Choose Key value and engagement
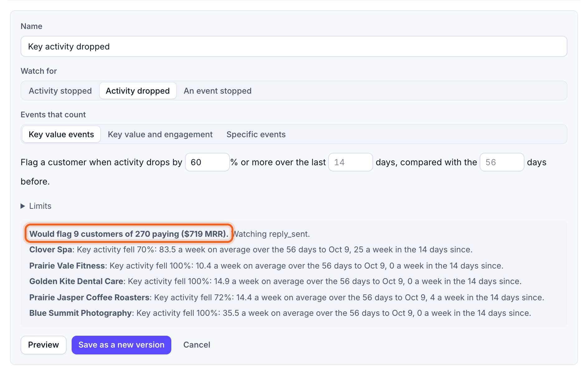Viewport: 588px width, 374px height. [x=160, y=134]
